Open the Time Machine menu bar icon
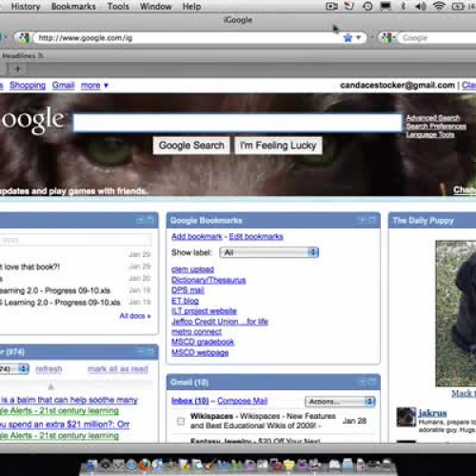This screenshot has width=476, height=476. click(x=367, y=7)
